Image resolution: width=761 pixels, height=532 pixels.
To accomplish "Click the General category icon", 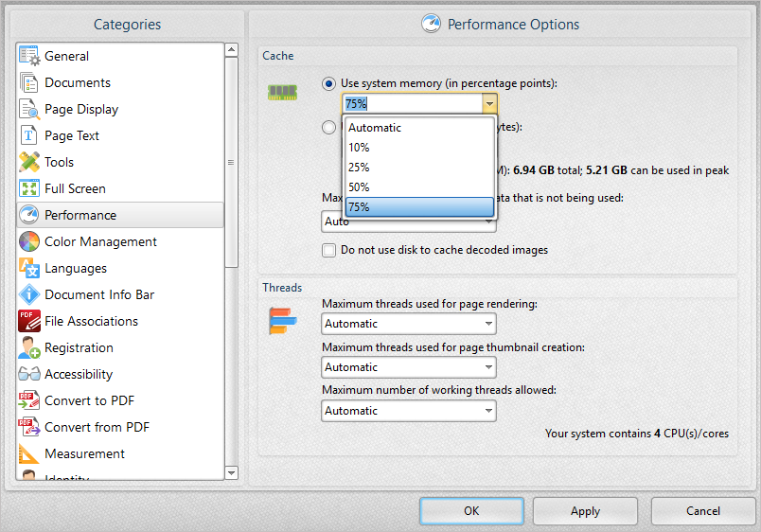I will 28,56.
